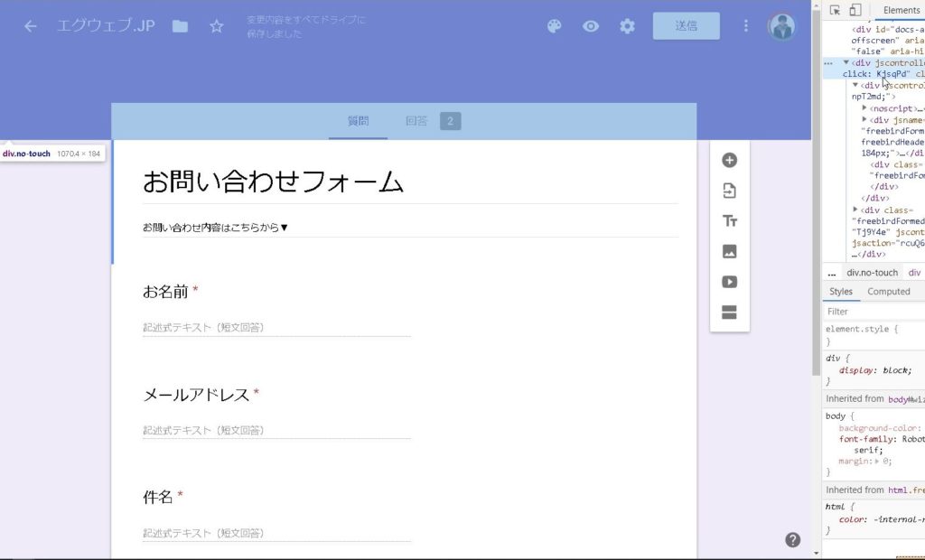The image size is (925, 560).
Task: Open the three-dot more options menu
Action: point(746,26)
